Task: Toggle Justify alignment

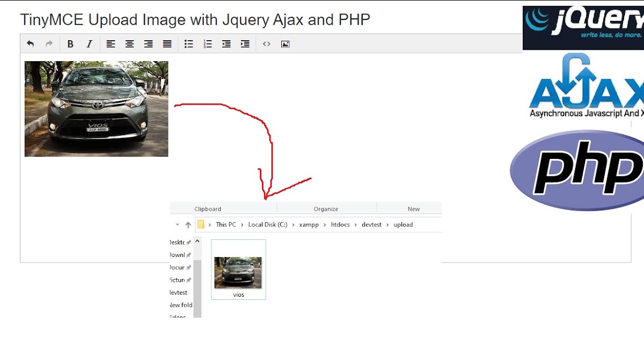Action: [167, 43]
